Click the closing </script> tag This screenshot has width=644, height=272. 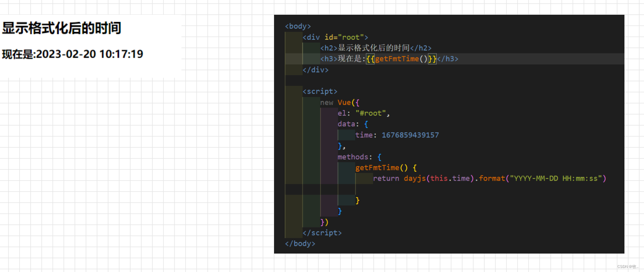(x=322, y=233)
